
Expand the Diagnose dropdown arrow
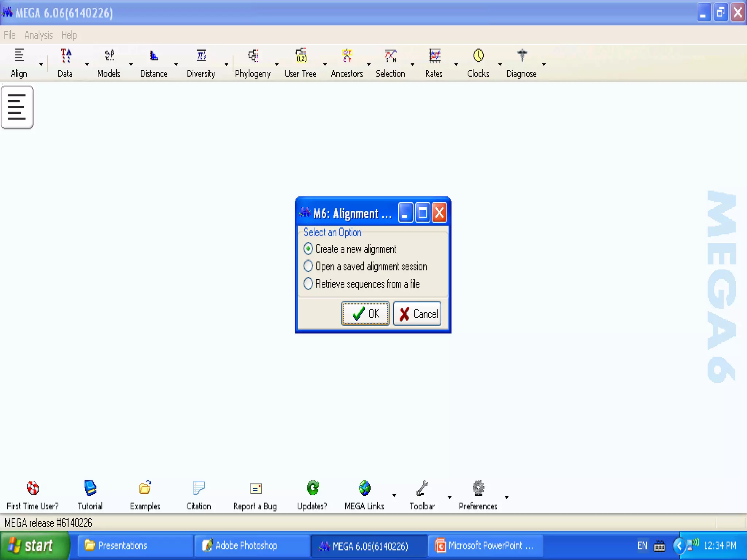(544, 65)
